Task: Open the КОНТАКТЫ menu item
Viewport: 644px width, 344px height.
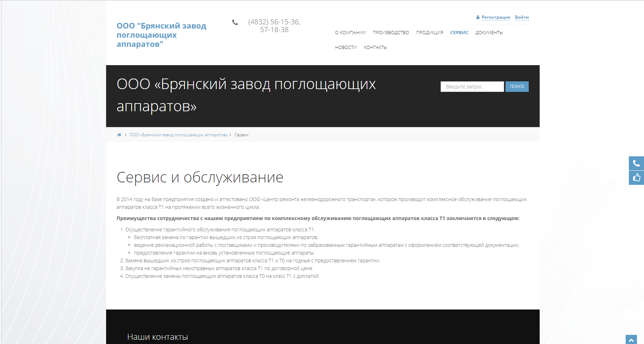Action: pyautogui.click(x=375, y=47)
